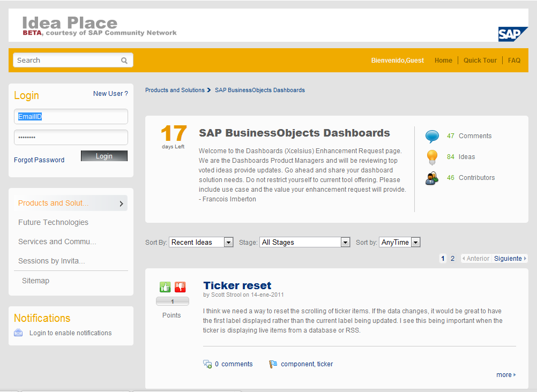
Task: Click the tag flag icon
Action: pos(273,364)
